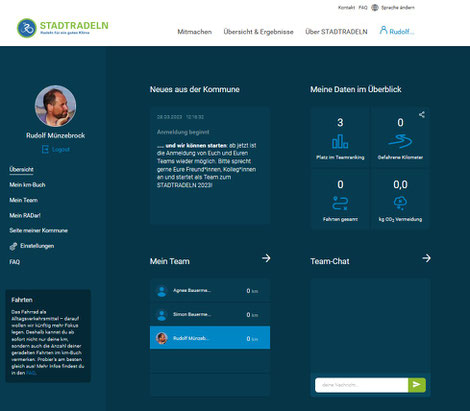The image size is (470, 411).
Task: Select Übersicht in the sidebar
Action: 21,169
